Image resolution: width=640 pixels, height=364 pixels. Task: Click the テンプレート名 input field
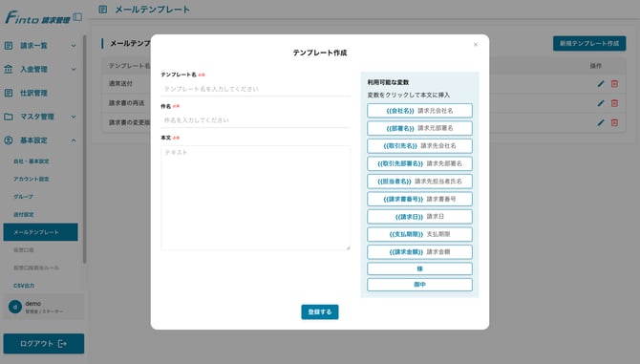pos(255,89)
